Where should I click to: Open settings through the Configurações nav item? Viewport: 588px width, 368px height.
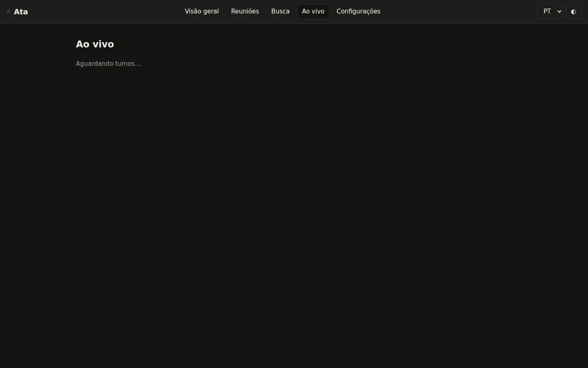tap(358, 12)
